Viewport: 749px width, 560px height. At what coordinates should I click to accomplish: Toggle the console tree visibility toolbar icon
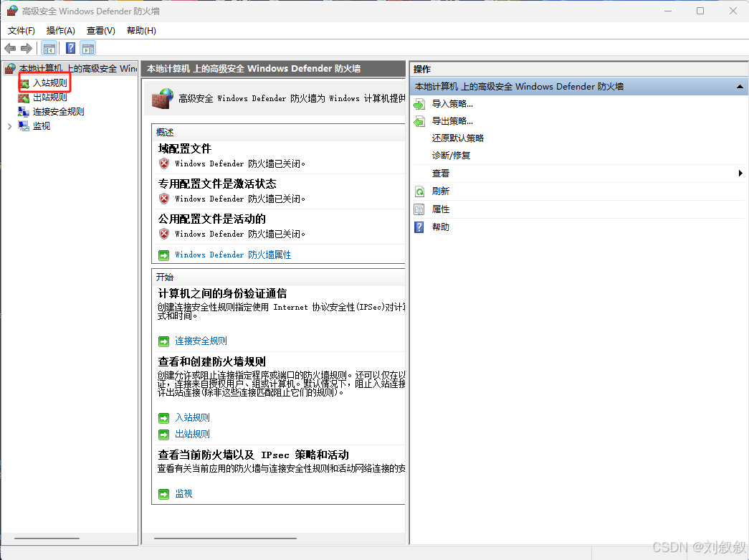point(48,48)
